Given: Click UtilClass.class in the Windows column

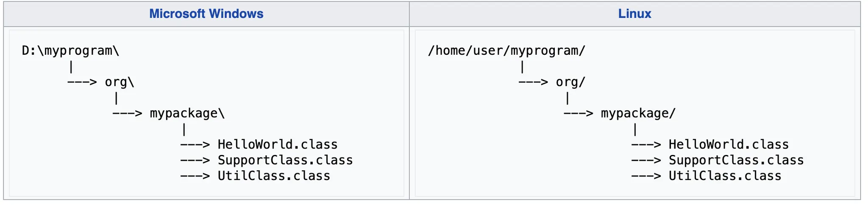Looking at the screenshot, I should [274, 176].
